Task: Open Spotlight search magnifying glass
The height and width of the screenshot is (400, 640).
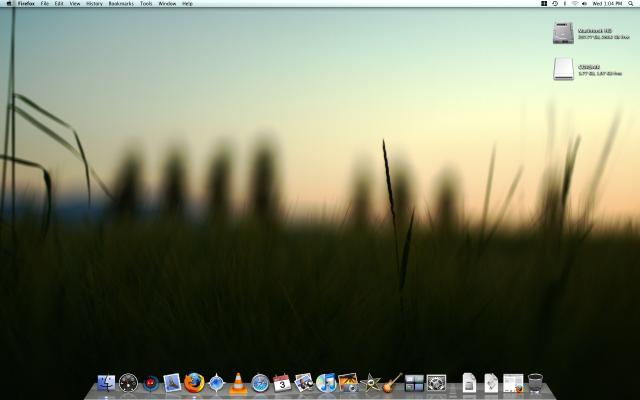Action: [x=630, y=4]
